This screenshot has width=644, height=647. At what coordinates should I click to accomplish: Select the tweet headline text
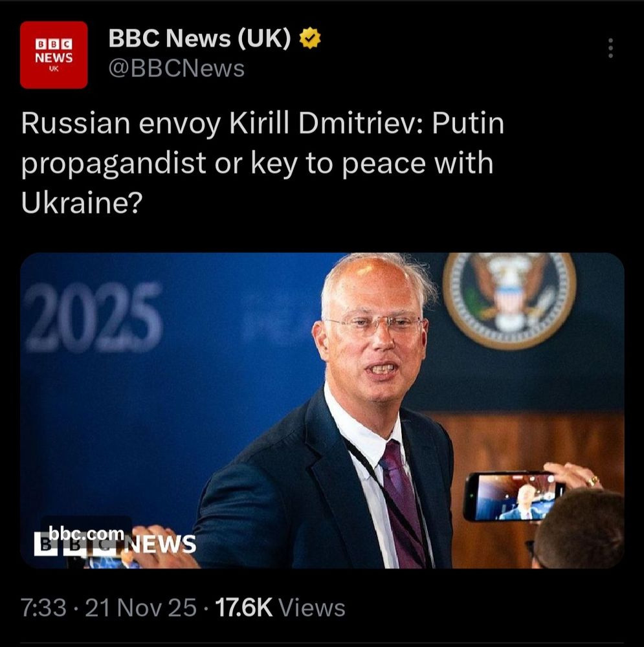point(263,162)
